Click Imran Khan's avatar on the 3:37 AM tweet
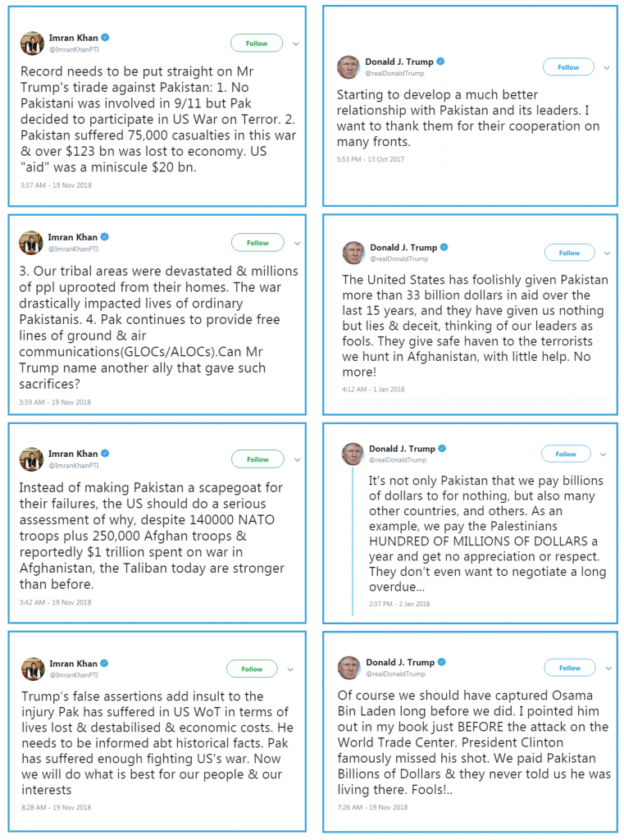The width and height of the screenshot is (624, 840). (32, 43)
